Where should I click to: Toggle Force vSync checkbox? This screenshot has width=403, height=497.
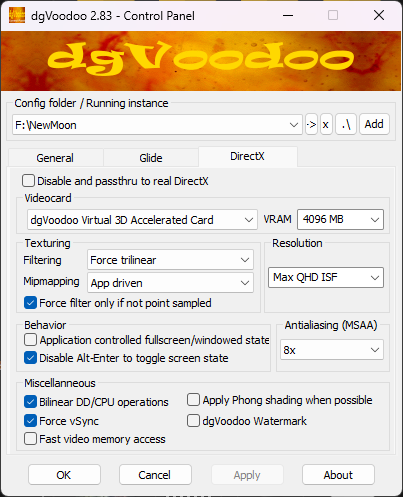tap(30, 421)
